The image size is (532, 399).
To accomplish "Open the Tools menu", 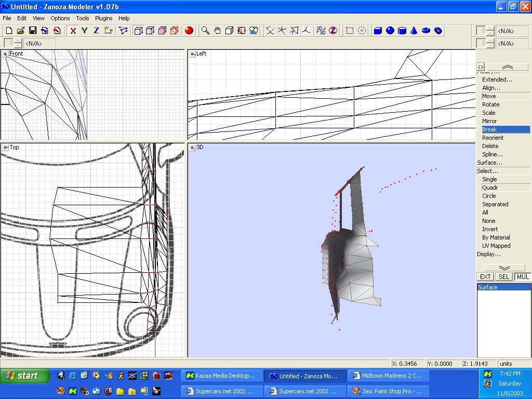I will (x=83, y=18).
